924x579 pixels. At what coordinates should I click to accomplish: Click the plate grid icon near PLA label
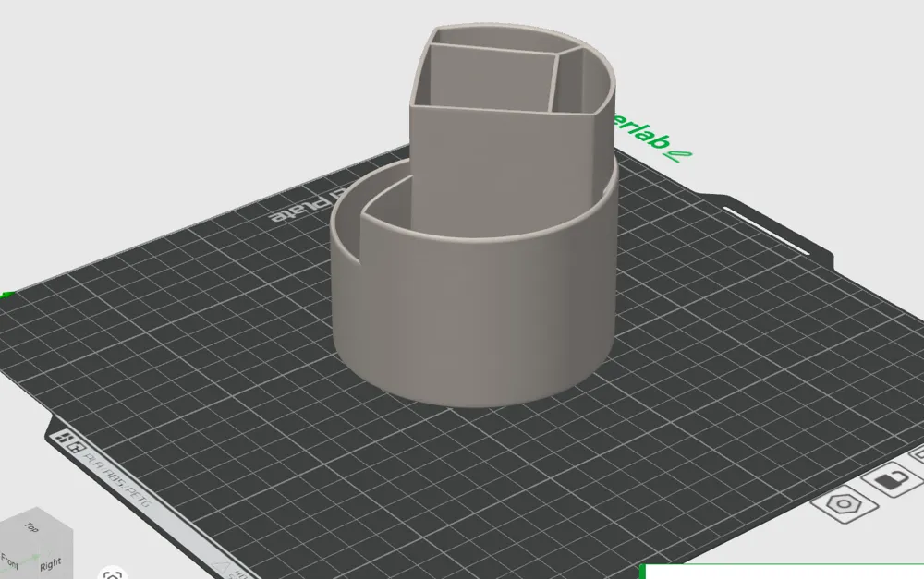(x=67, y=441)
